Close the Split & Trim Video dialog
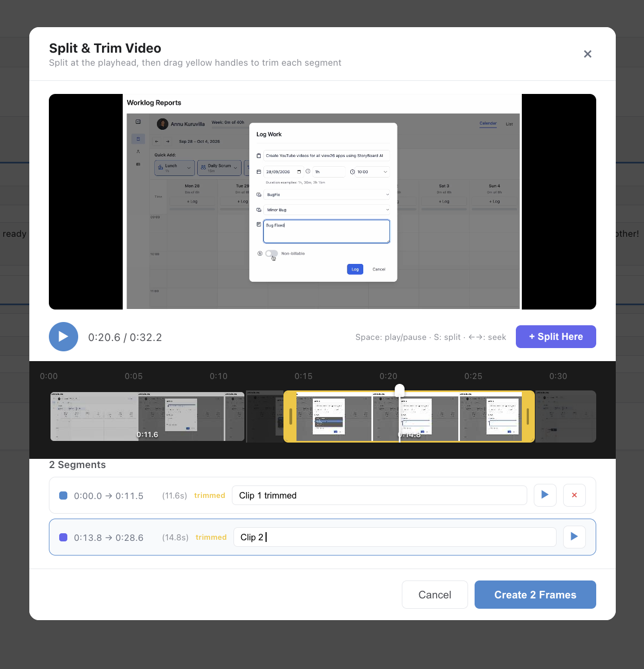644x669 pixels. point(588,54)
